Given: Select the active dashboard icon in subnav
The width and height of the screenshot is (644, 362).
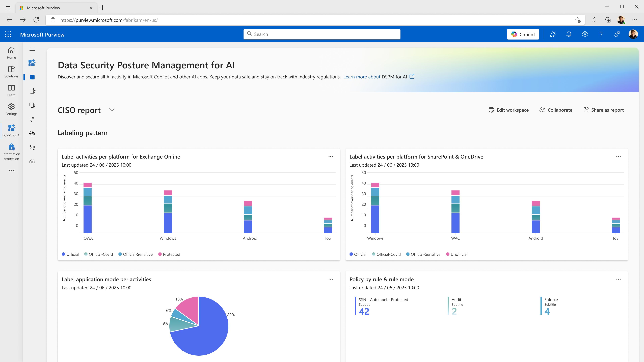Looking at the screenshot, I should [32, 77].
